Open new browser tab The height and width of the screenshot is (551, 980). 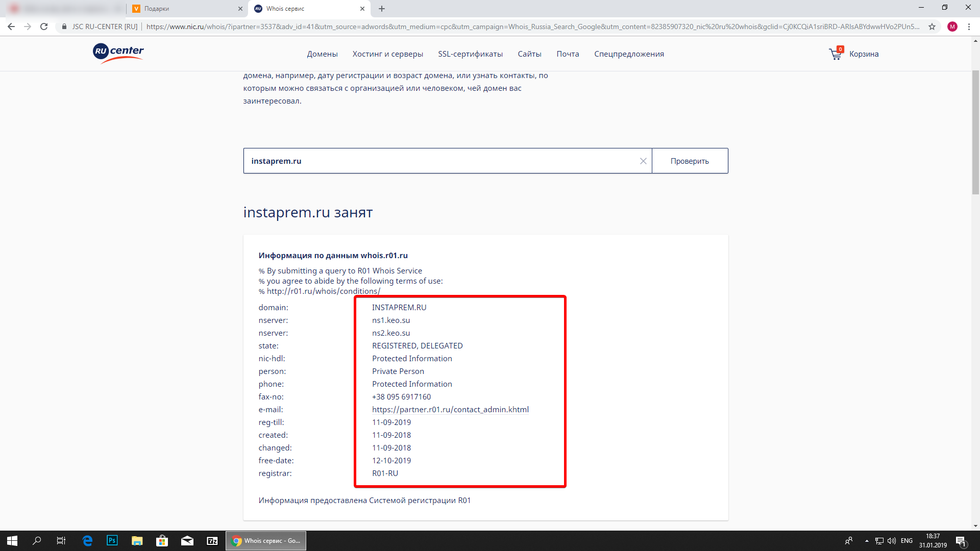382,9
